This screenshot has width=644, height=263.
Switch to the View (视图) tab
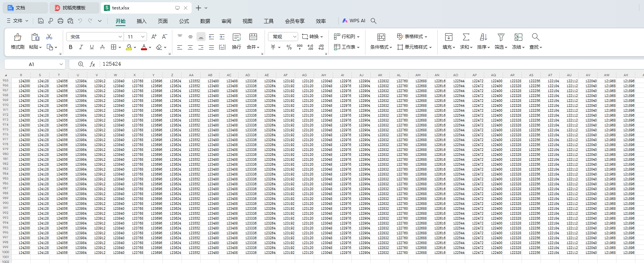click(247, 21)
